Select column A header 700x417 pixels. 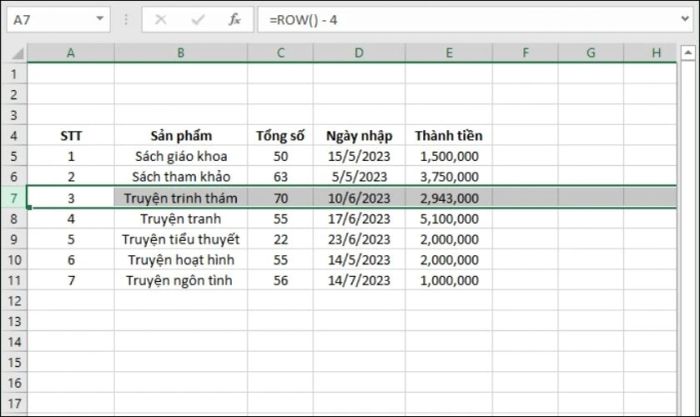[x=71, y=53]
